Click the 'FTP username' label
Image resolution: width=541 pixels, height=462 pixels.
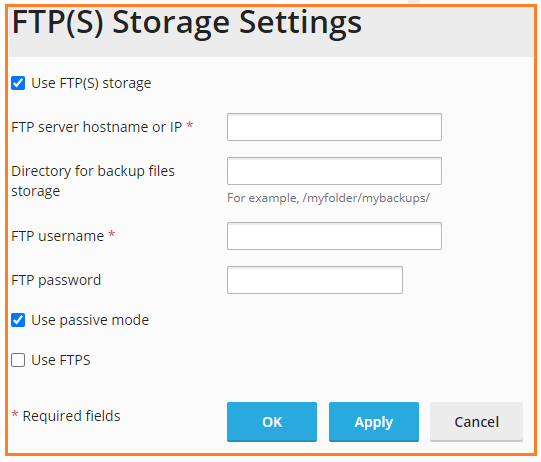(58, 236)
